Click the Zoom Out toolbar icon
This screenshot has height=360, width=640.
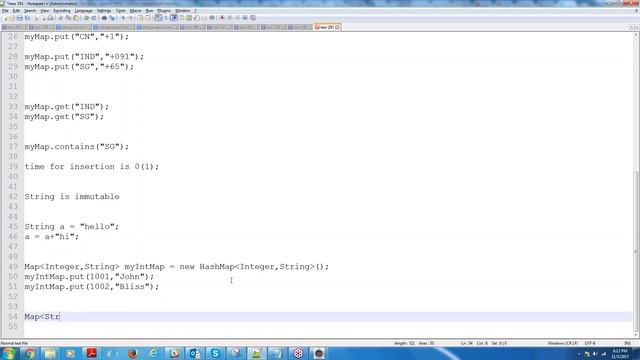click(x=131, y=18)
